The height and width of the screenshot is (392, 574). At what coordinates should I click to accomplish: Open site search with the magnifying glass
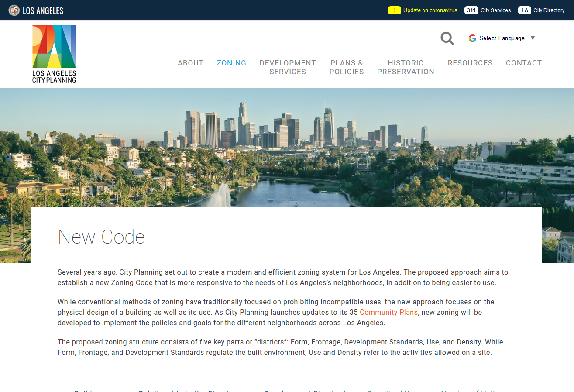click(x=447, y=38)
